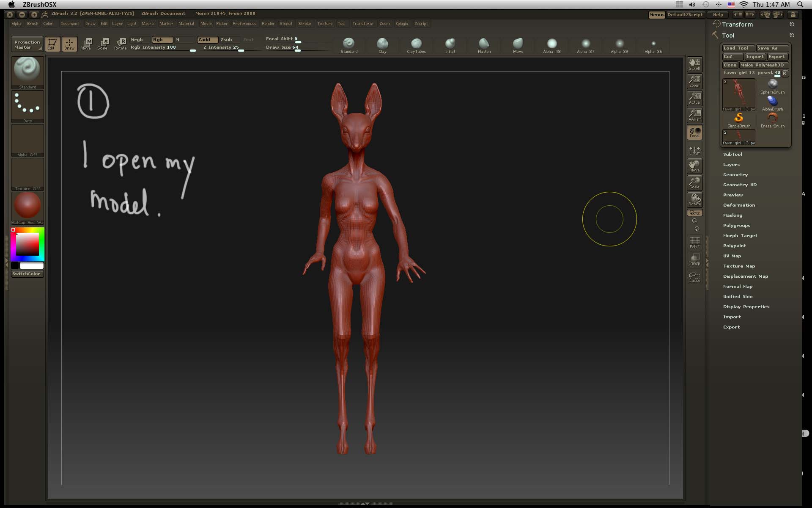Expand the Polypaint section
Viewport: 812px width, 508px height.
pyautogui.click(x=734, y=246)
